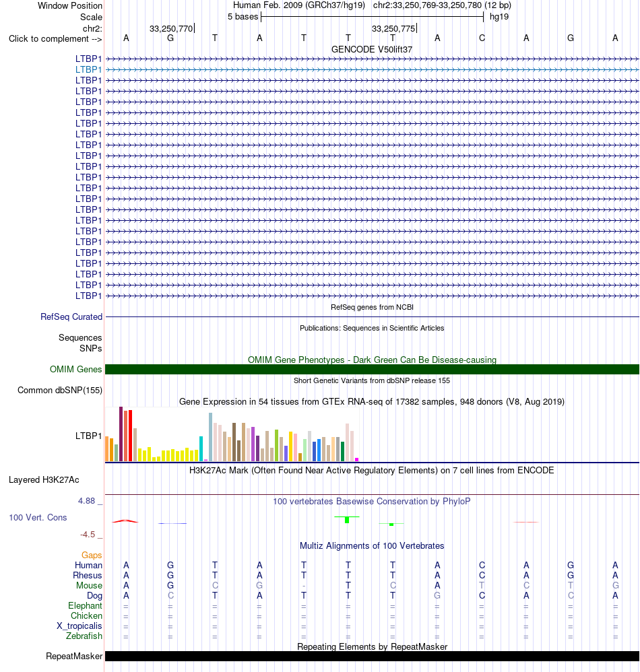Click the 'Window Position' label
The height and width of the screenshot is (672, 640).
tap(70, 5)
